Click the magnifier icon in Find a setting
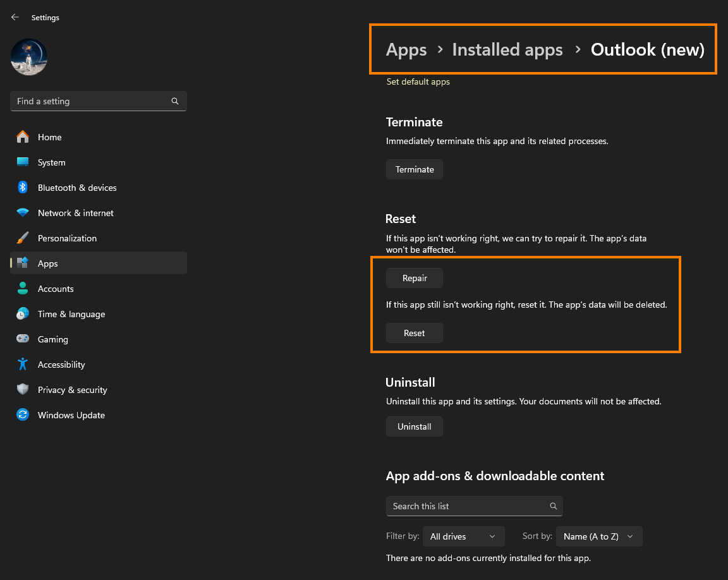Screen dimensions: 728x580 pyautogui.click(x=175, y=101)
